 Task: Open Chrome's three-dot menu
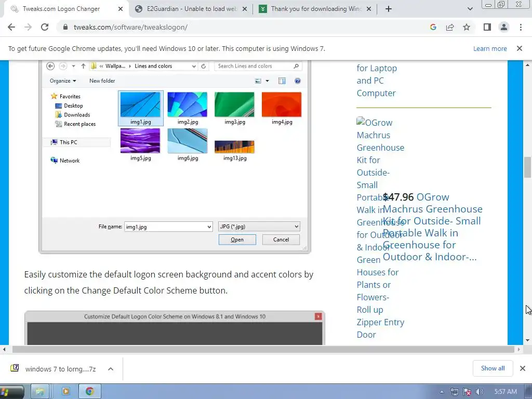tap(521, 27)
